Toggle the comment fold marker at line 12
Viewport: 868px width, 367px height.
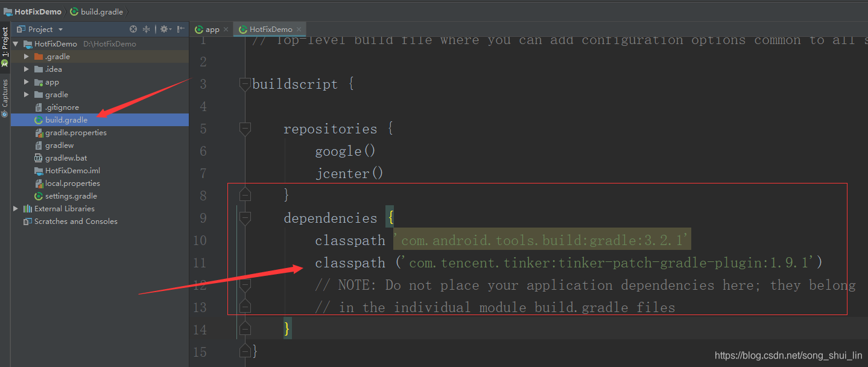[x=245, y=285]
